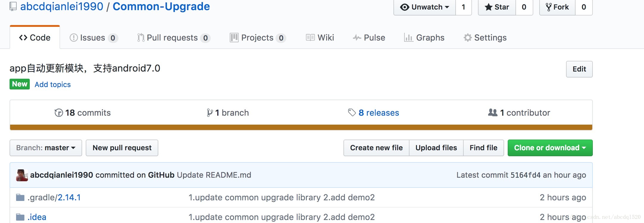This screenshot has height=223, width=644.
Task: Click Upload files button
Action: tap(436, 148)
